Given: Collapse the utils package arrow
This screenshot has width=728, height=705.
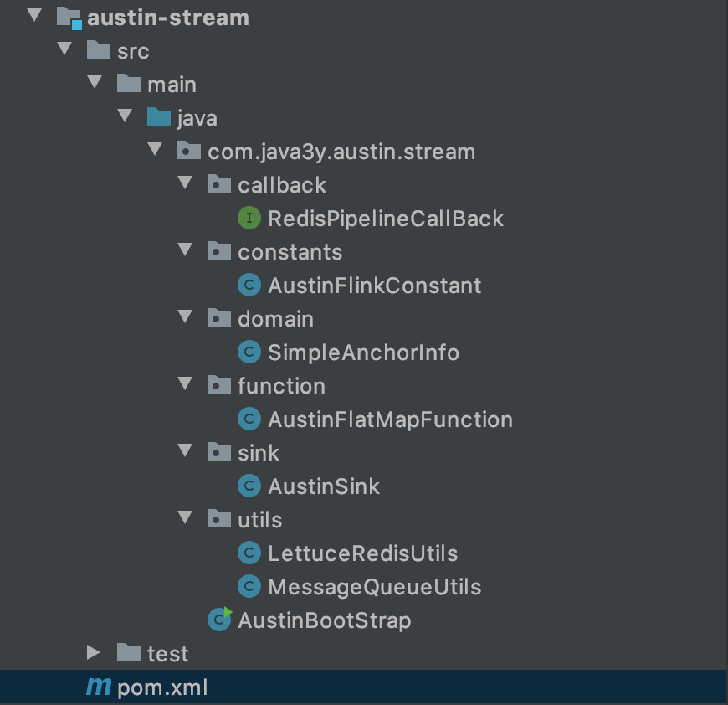Looking at the screenshot, I should 185,517.
